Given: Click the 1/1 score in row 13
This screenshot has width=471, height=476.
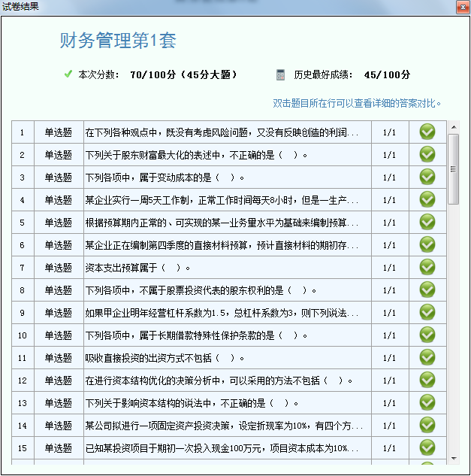Looking at the screenshot, I should coord(390,403).
